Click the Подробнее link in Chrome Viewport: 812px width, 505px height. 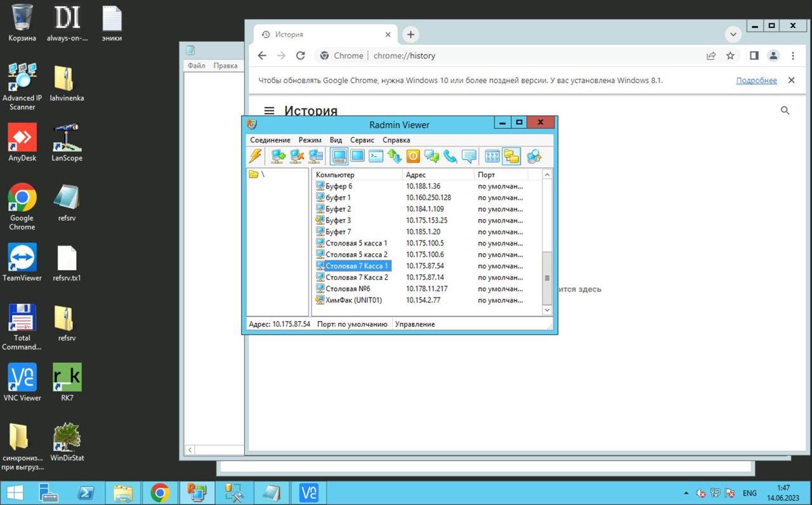[x=756, y=81]
